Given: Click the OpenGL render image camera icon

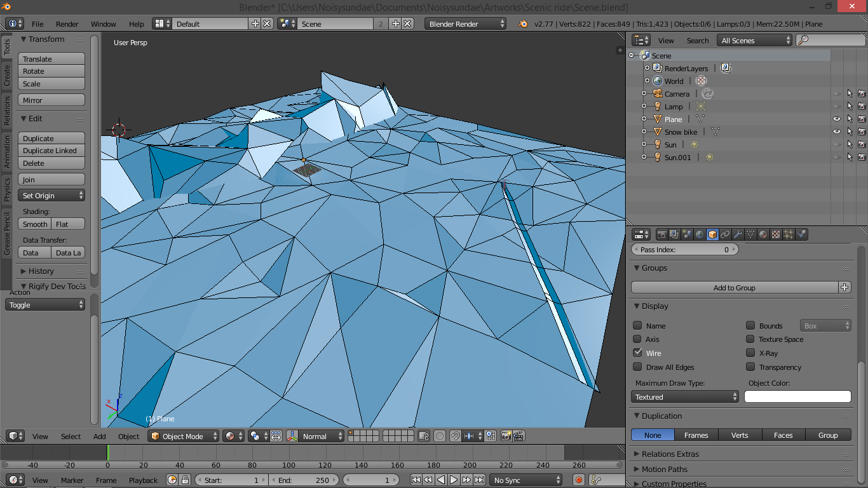Looking at the screenshot, I should [x=506, y=436].
